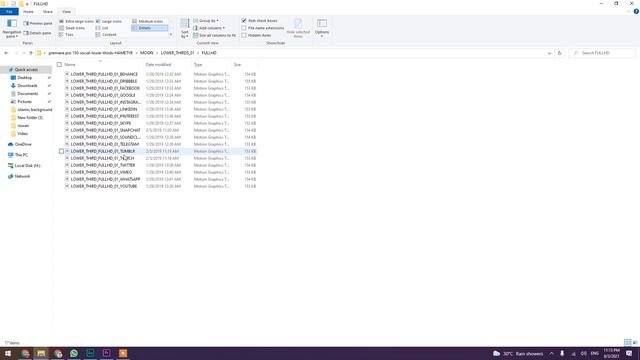Sort by the Name column
The width and height of the screenshot is (640, 360).
click(70, 64)
